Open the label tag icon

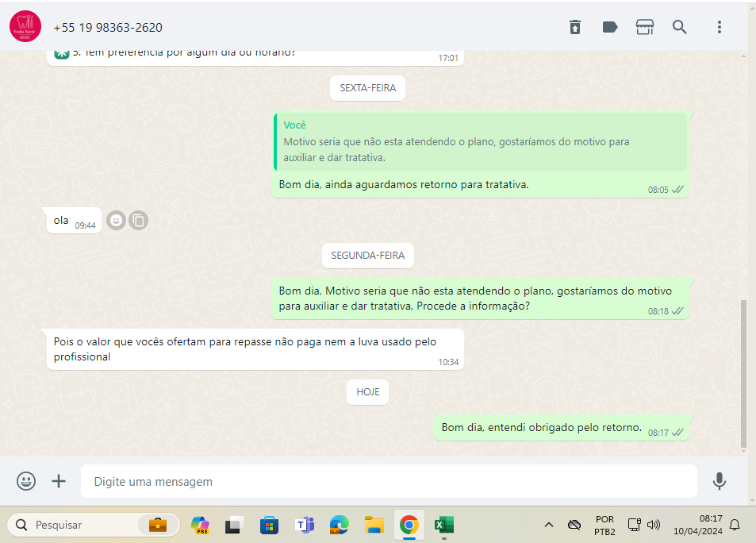(x=610, y=27)
